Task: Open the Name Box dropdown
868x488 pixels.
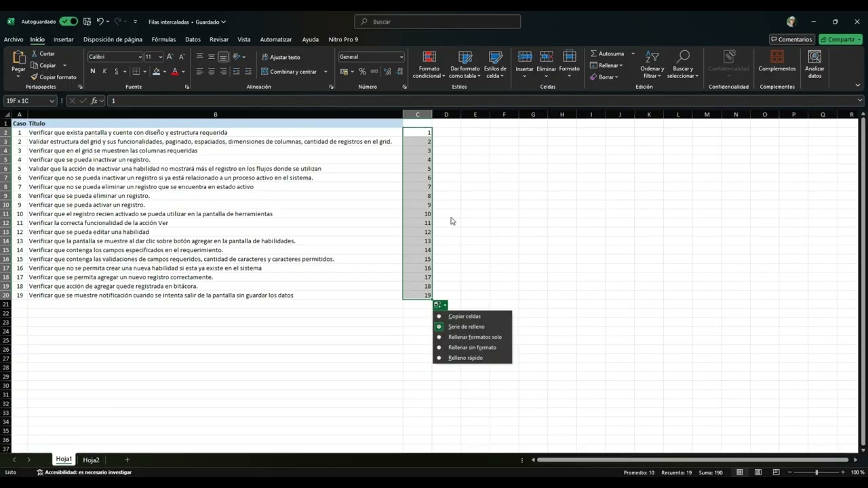Action: (x=52, y=101)
